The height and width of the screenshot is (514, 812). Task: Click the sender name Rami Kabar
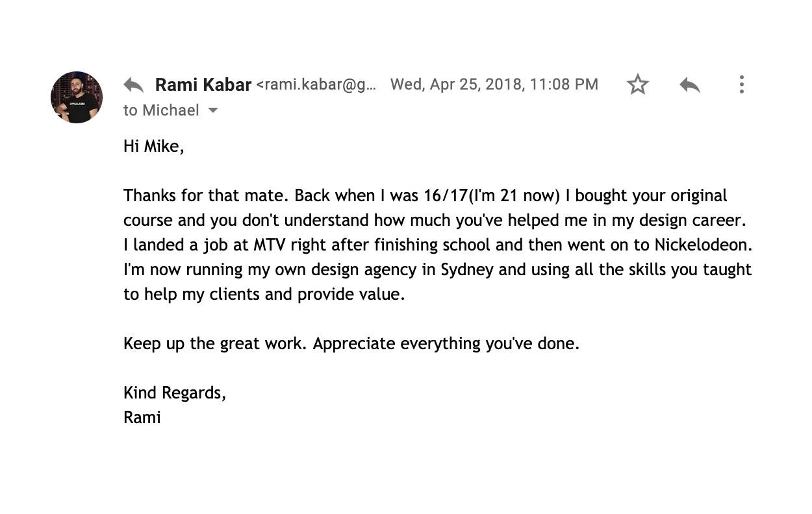click(x=203, y=84)
